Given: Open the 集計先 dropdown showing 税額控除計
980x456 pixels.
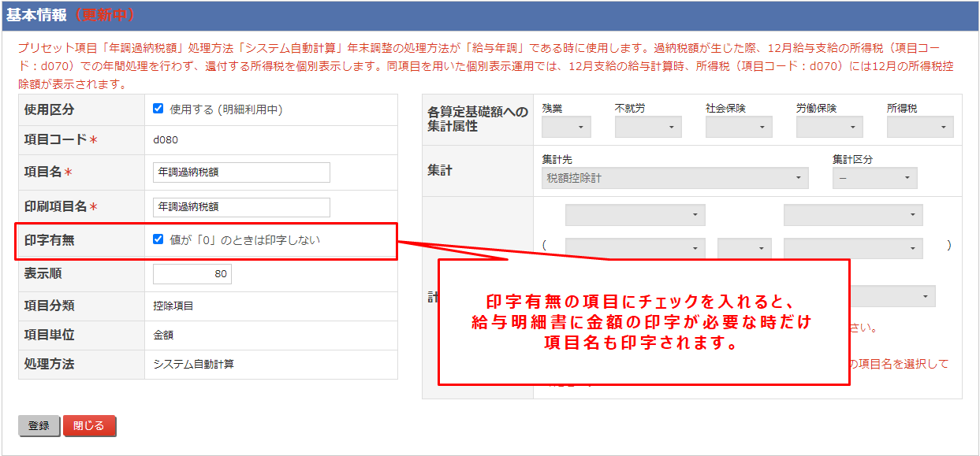Looking at the screenshot, I should [x=673, y=178].
